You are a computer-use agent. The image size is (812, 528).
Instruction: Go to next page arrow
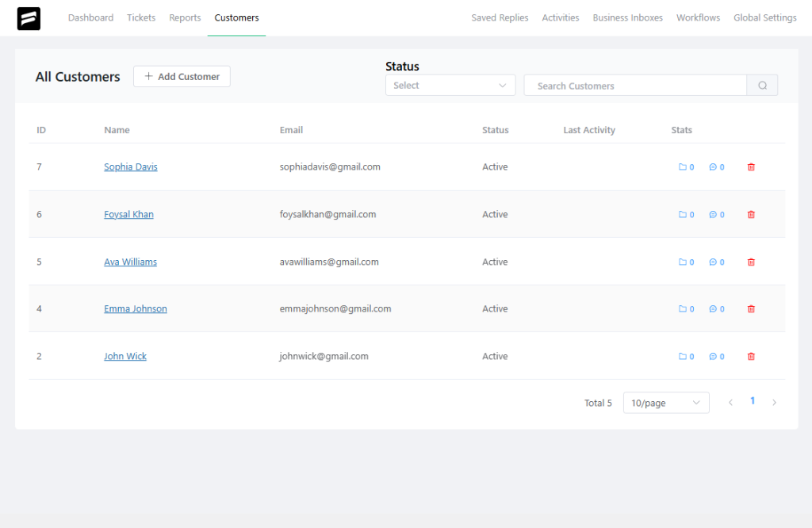(774, 403)
